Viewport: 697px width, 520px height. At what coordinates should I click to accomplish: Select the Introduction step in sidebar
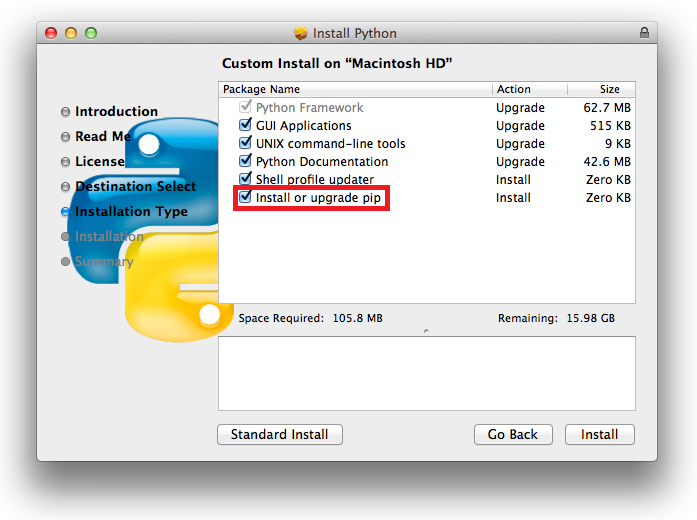(x=109, y=111)
